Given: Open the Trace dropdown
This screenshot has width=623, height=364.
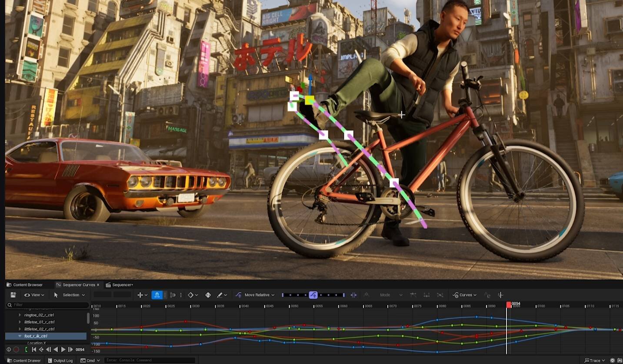Looking at the screenshot, I should [595, 361].
